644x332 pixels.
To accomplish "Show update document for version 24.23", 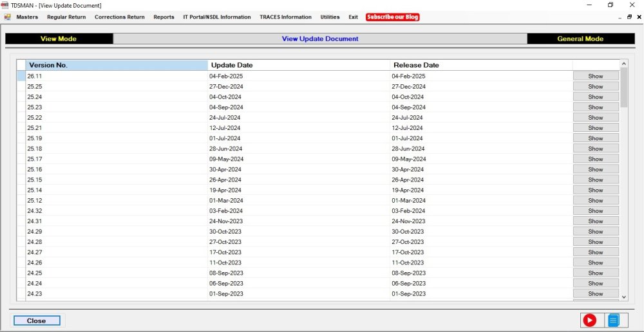I will pos(596,293).
